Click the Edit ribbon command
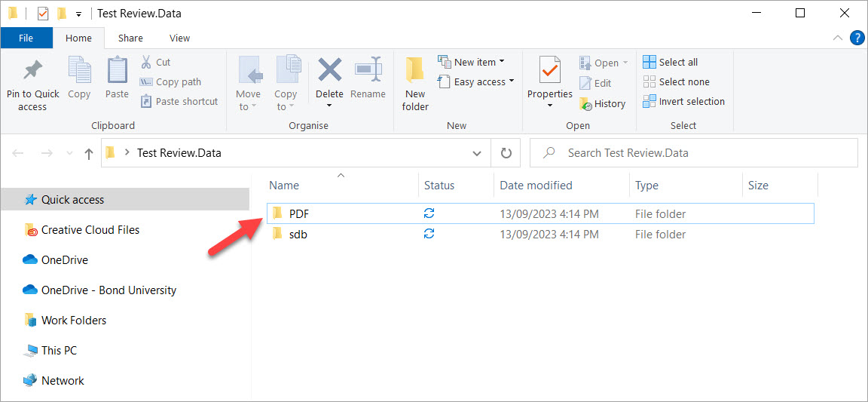 [x=595, y=83]
